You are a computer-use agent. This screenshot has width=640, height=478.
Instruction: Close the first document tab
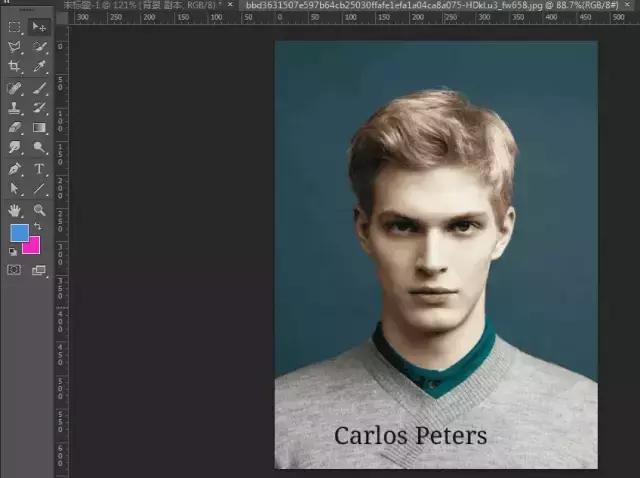(x=230, y=4)
